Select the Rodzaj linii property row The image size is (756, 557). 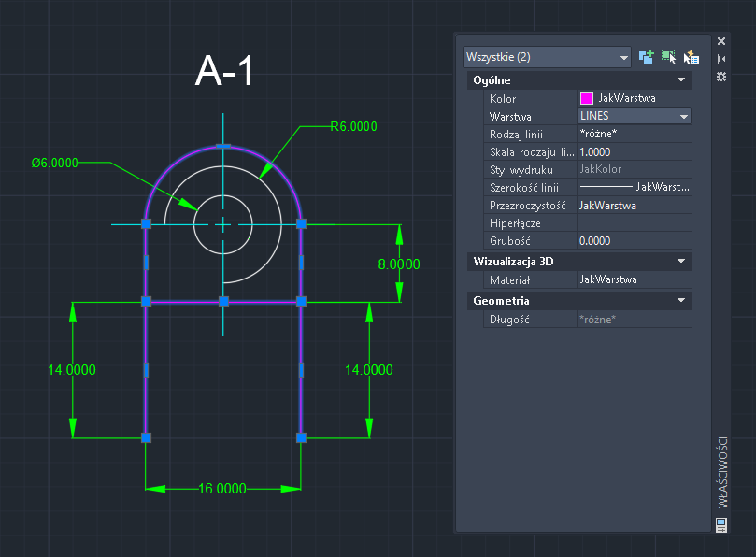click(588, 134)
